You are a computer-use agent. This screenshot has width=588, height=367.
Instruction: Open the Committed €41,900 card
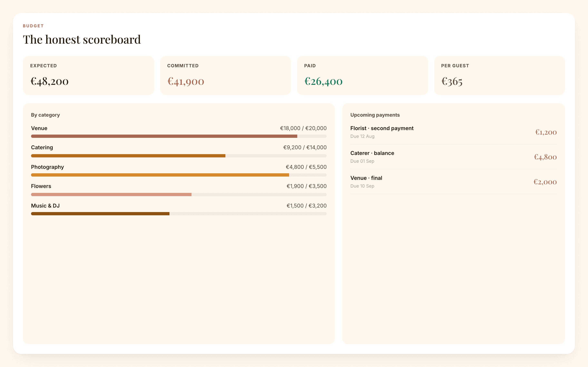[225, 75]
